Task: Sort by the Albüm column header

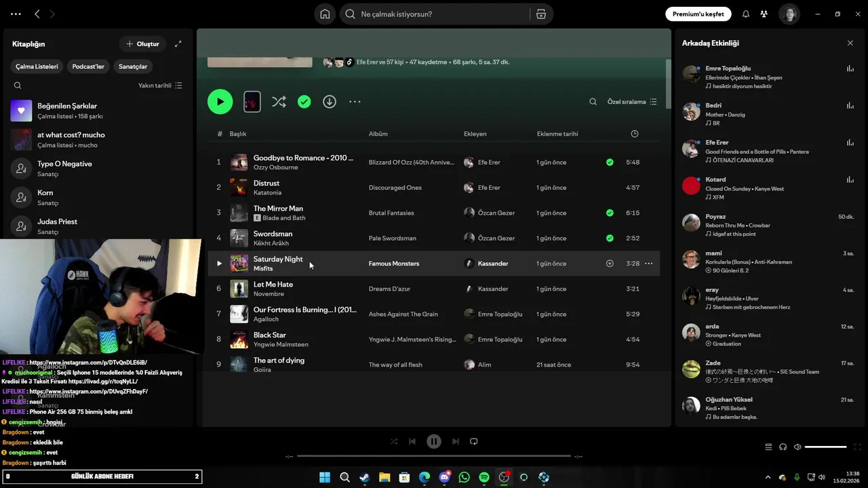Action: click(x=378, y=134)
